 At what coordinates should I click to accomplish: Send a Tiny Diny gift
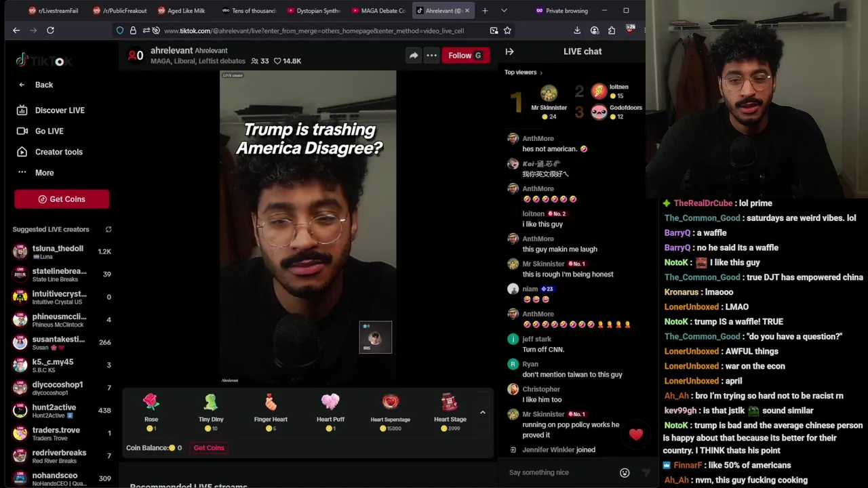tap(211, 411)
